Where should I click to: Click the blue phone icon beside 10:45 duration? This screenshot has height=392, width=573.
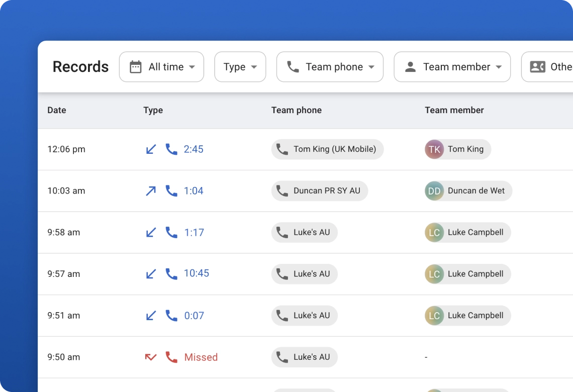[171, 274]
